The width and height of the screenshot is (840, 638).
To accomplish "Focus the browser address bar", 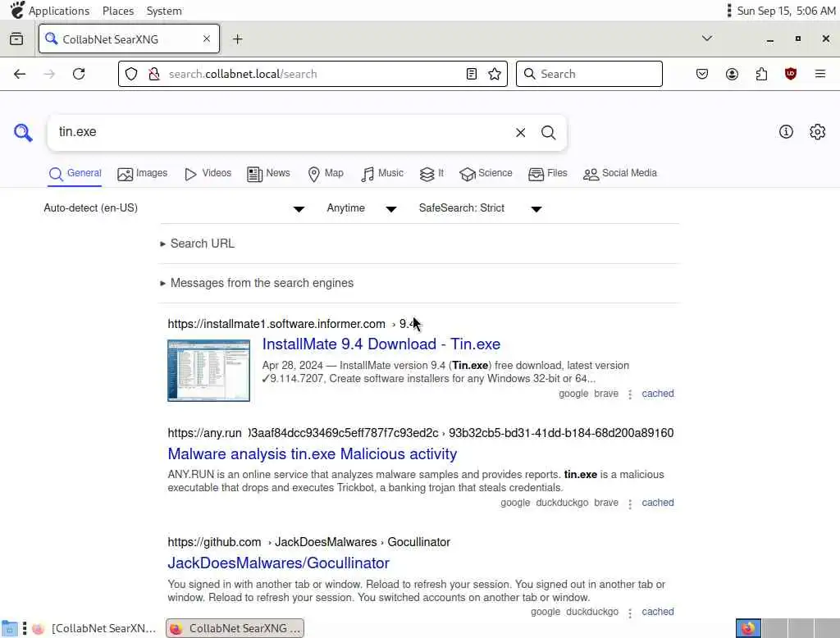I will point(312,74).
